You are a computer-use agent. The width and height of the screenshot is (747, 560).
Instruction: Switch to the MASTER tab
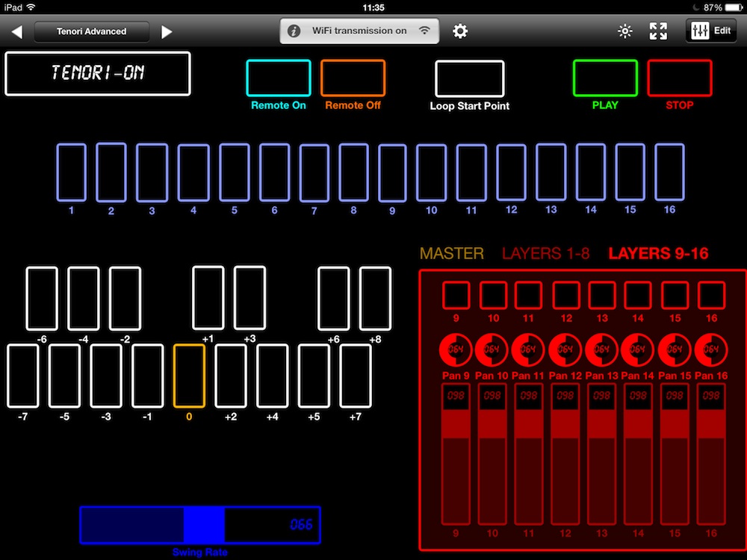(452, 253)
